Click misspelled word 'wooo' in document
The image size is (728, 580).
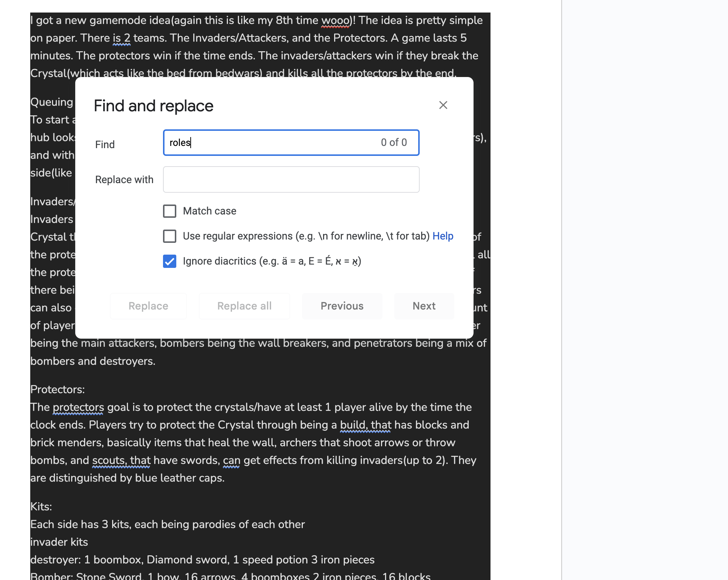tap(335, 20)
